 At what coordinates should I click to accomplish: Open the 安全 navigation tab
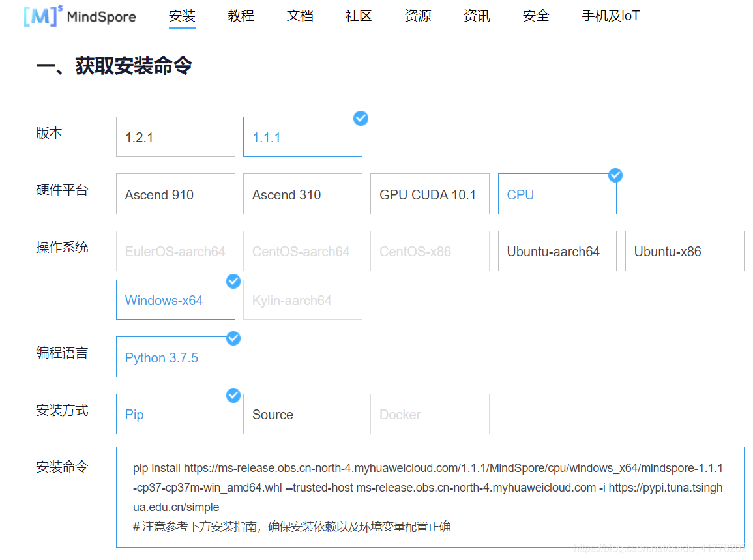[x=536, y=16]
